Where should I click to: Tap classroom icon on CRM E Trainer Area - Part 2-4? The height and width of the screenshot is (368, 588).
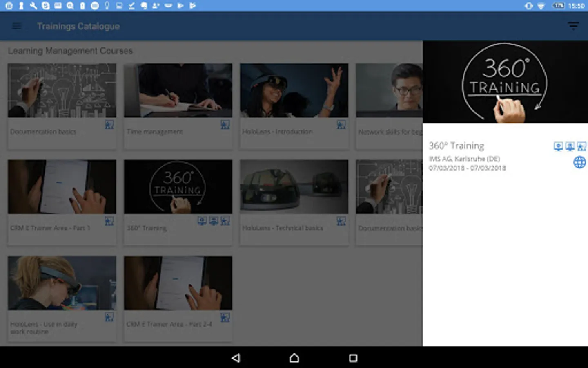(x=225, y=317)
